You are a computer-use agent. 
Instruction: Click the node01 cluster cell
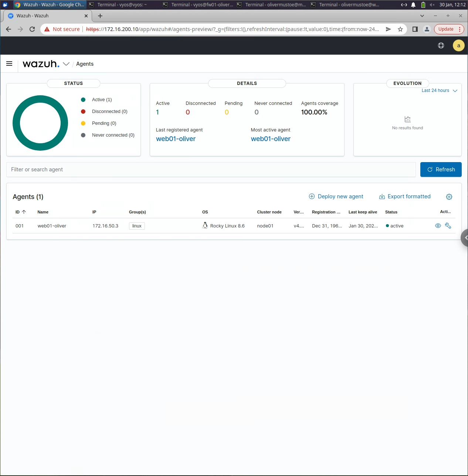coord(265,226)
